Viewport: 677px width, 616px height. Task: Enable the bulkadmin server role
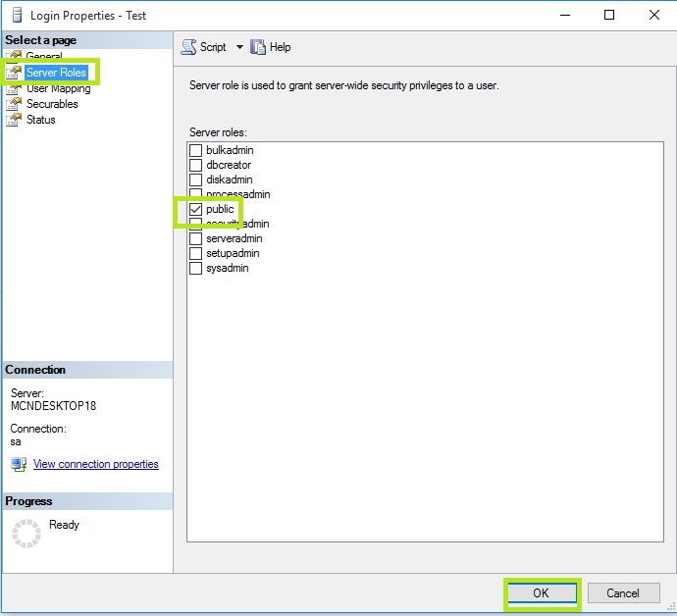click(195, 150)
